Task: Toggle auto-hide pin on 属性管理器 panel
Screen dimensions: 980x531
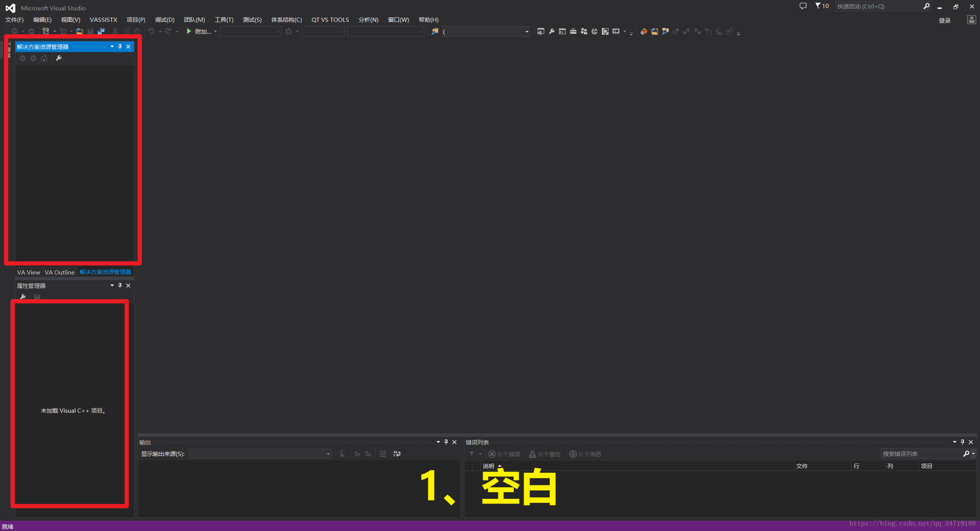Action: pos(120,286)
